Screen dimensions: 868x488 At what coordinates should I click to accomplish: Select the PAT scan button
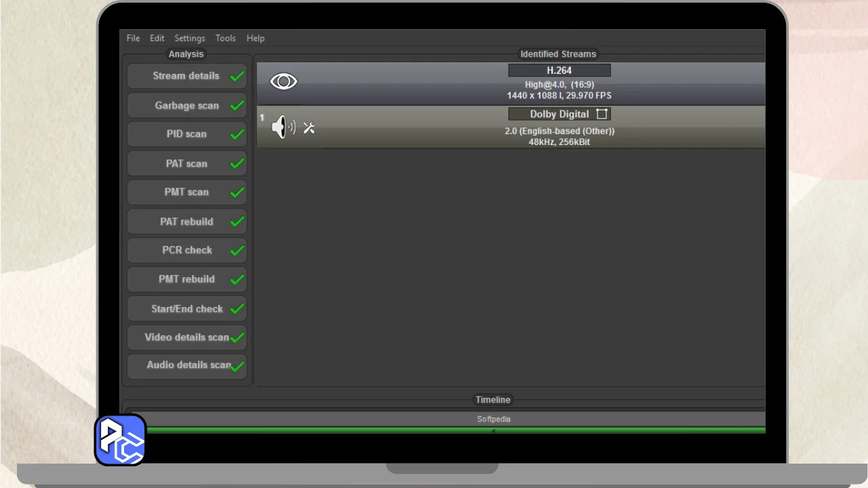187,163
